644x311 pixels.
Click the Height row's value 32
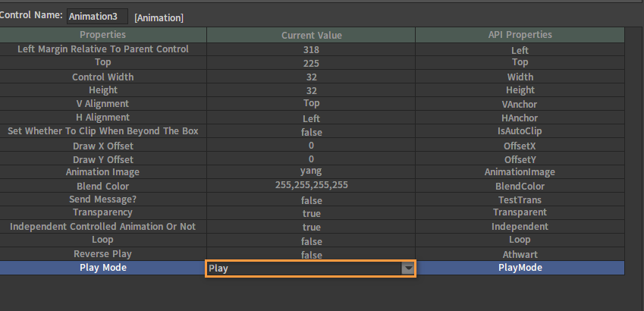[x=311, y=90]
